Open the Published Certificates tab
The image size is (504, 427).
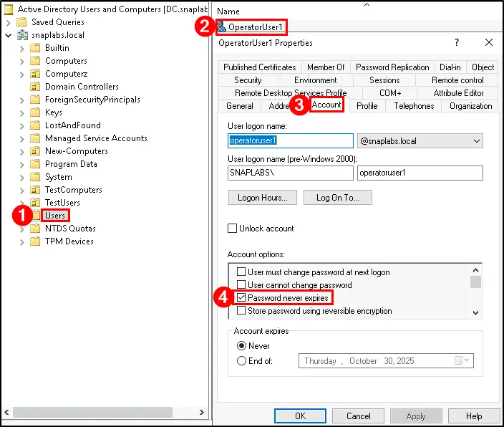tap(260, 67)
